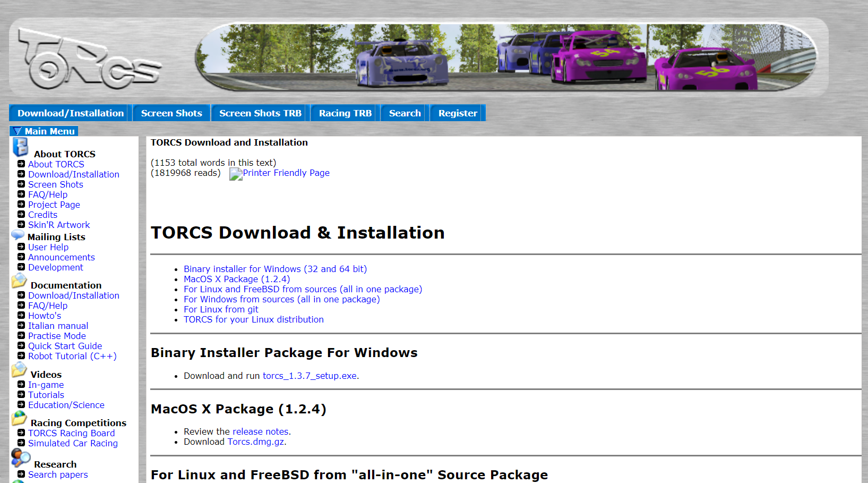The image size is (868, 483).
Task: Click arrow bullet beside Announcements
Action: click(x=21, y=257)
